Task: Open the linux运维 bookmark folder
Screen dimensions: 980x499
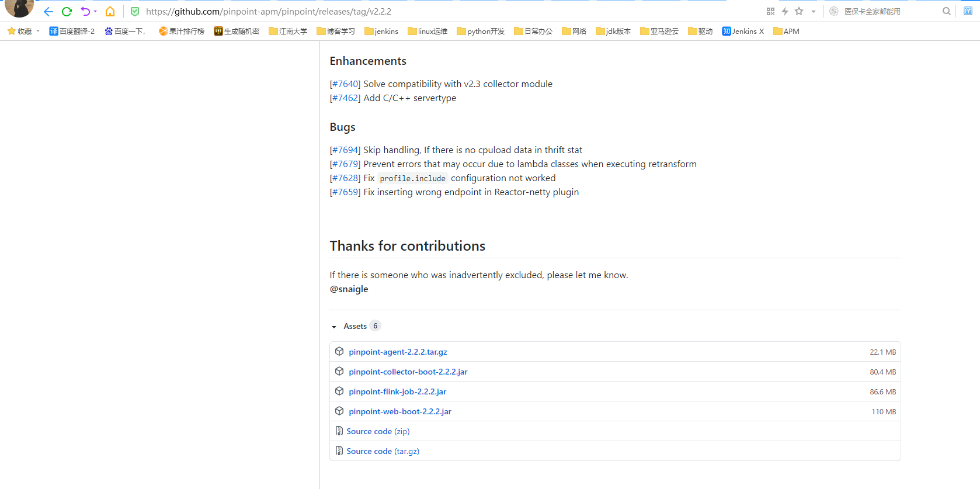Action: pos(428,32)
